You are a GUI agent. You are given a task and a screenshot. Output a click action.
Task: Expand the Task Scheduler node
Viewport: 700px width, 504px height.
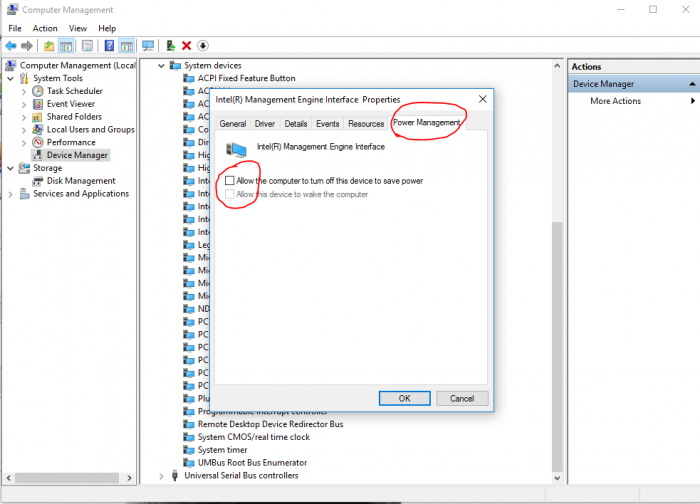click(24, 92)
